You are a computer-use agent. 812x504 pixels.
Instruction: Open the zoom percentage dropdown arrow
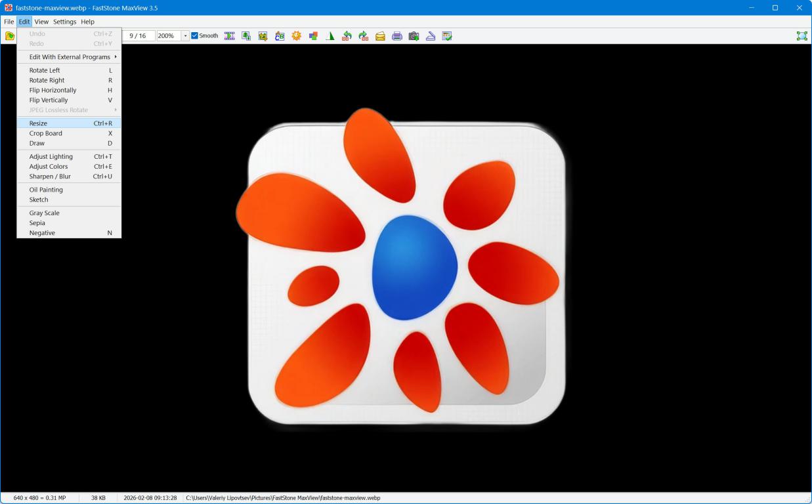click(185, 36)
